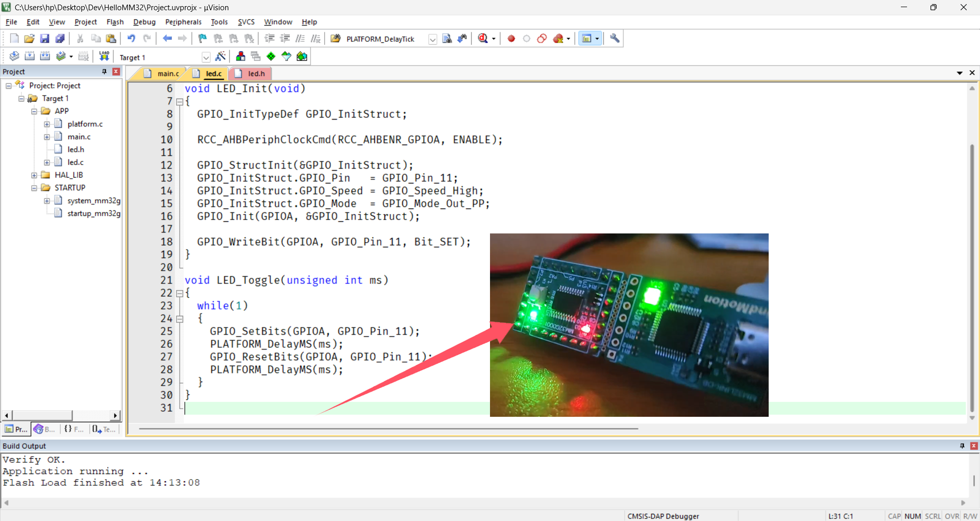Open the Peripherals menu
This screenshot has width=980, height=521.
(x=183, y=22)
